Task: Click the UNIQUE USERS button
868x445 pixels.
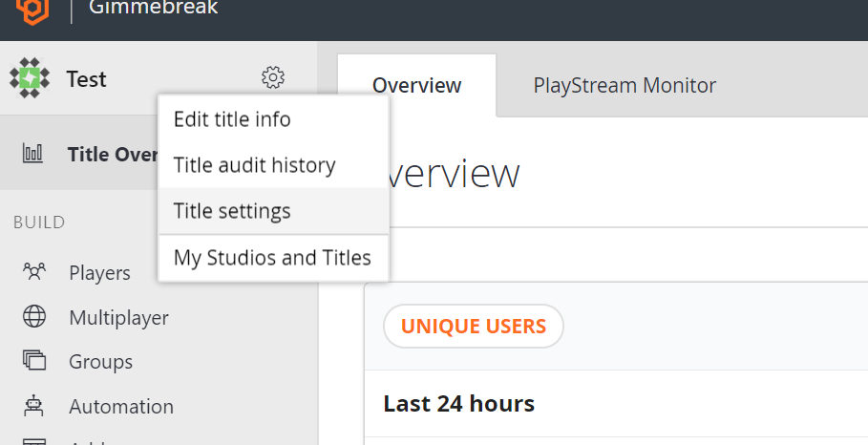Action: (x=473, y=327)
